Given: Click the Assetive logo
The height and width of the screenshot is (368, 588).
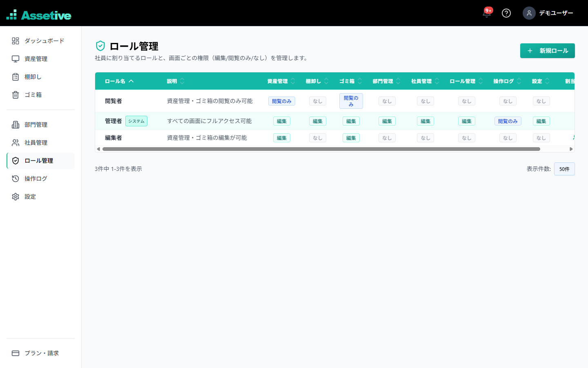Looking at the screenshot, I should [39, 15].
